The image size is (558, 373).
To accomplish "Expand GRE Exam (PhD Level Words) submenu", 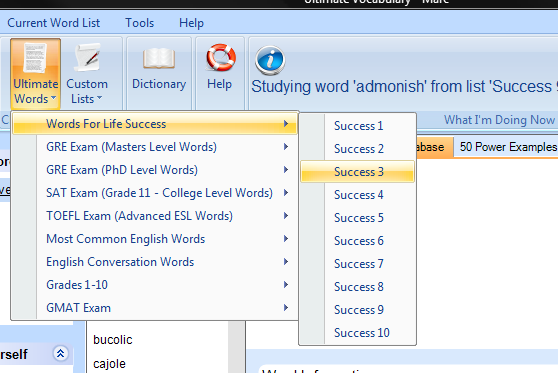I will point(155,170).
